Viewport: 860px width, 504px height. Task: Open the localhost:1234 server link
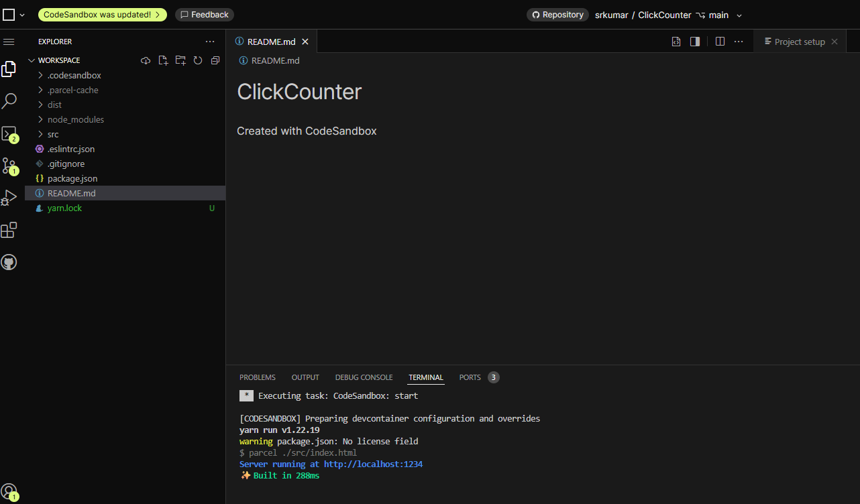373,464
